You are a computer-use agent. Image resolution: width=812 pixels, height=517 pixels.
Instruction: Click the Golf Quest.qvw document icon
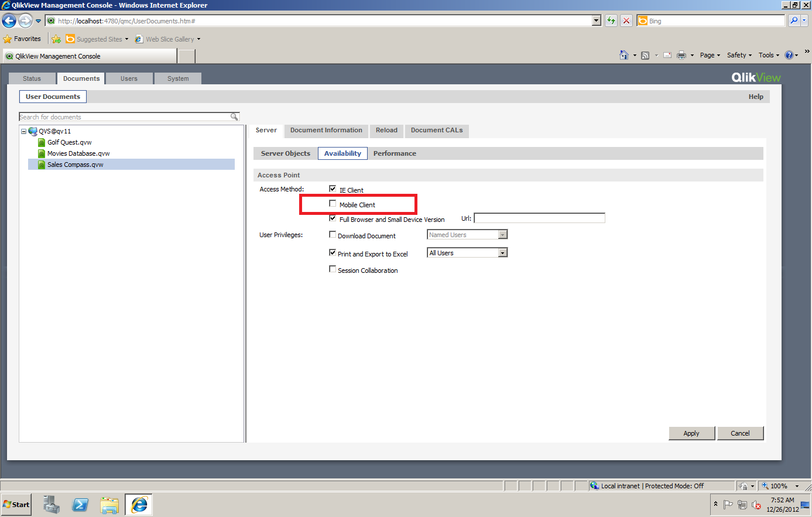click(x=42, y=142)
